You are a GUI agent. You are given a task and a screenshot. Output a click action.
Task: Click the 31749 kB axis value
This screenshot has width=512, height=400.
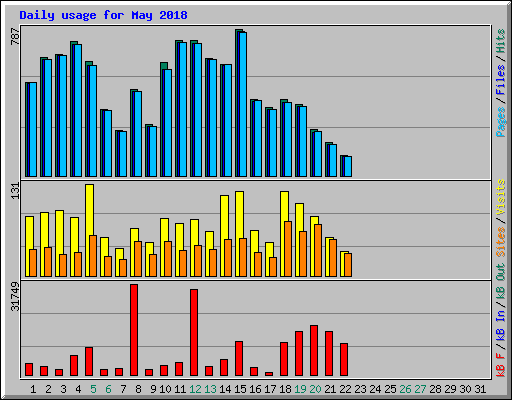[x=15, y=296]
